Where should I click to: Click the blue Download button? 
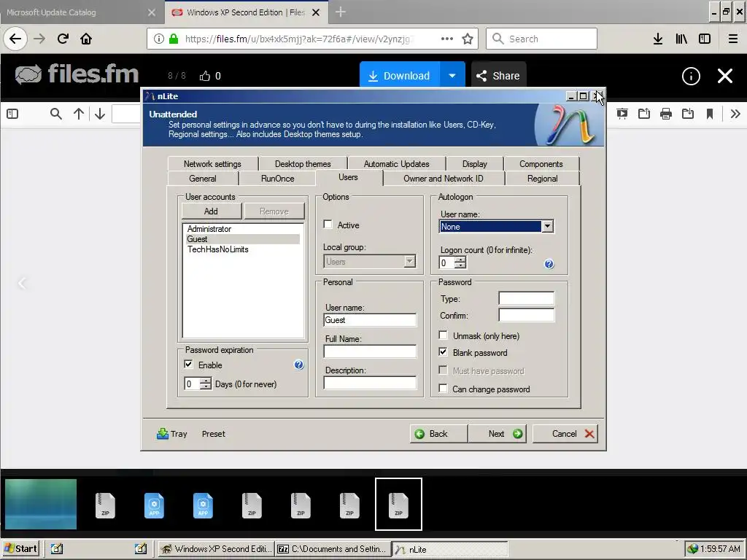(x=399, y=76)
